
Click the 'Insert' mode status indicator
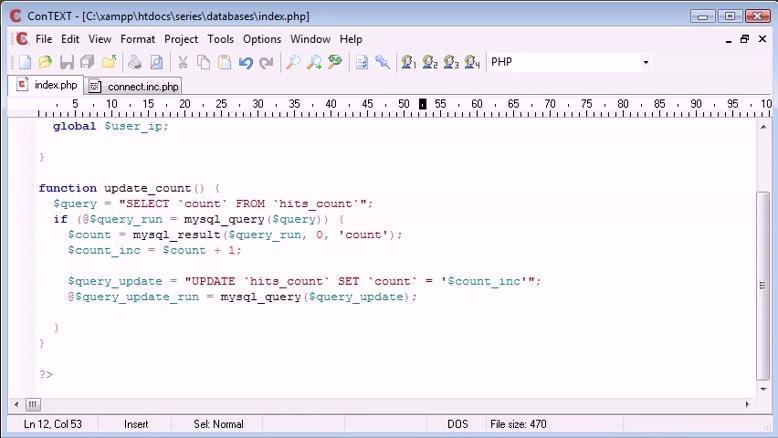tap(136, 424)
